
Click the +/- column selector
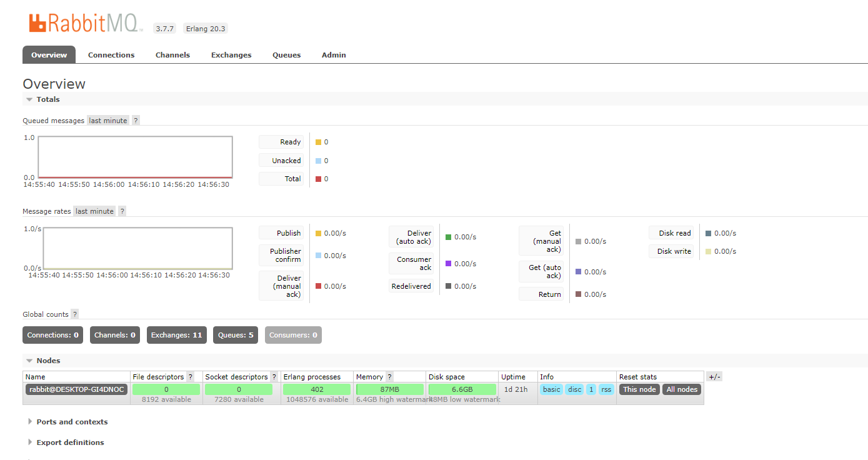(713, 376)
